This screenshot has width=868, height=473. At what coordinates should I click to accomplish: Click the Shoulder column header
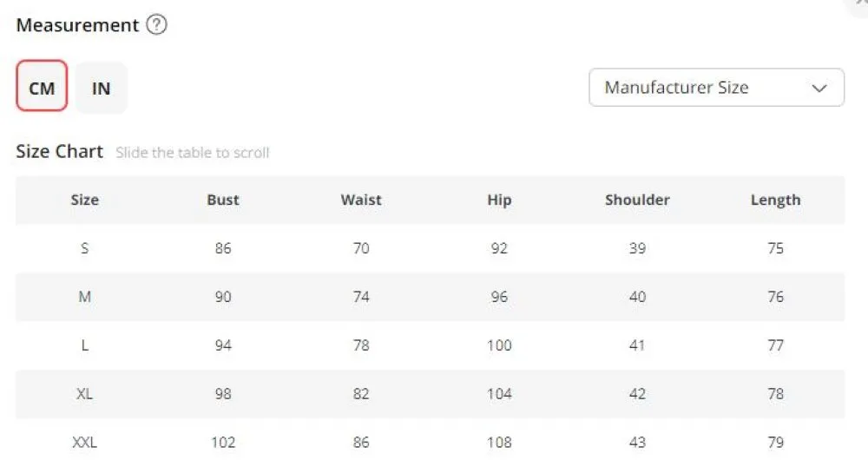(637, 200)
